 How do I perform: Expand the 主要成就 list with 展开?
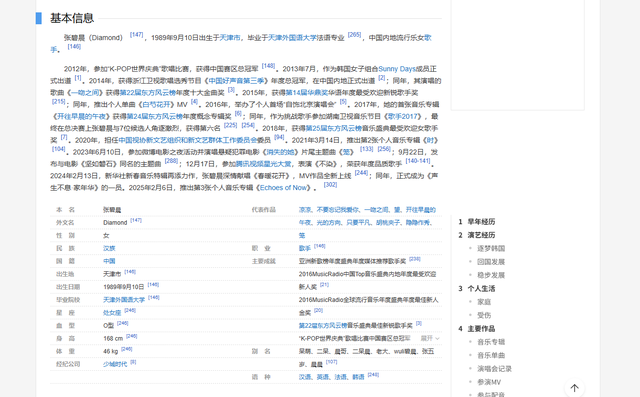430,338
